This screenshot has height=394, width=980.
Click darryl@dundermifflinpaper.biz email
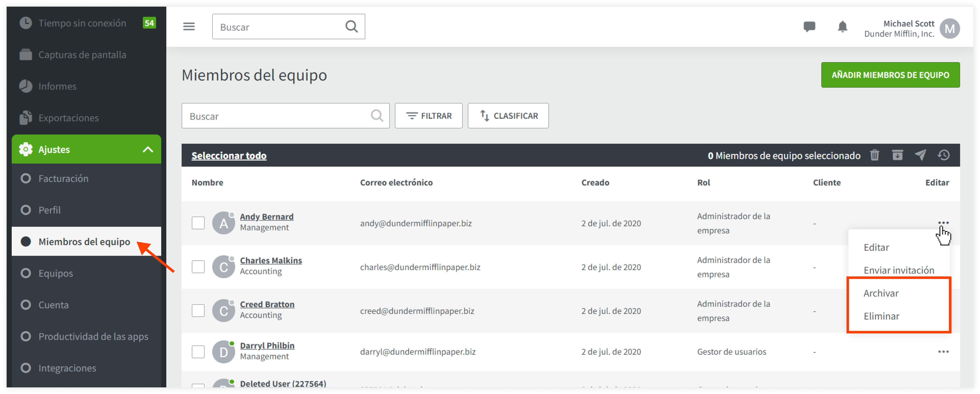[417, 351]
